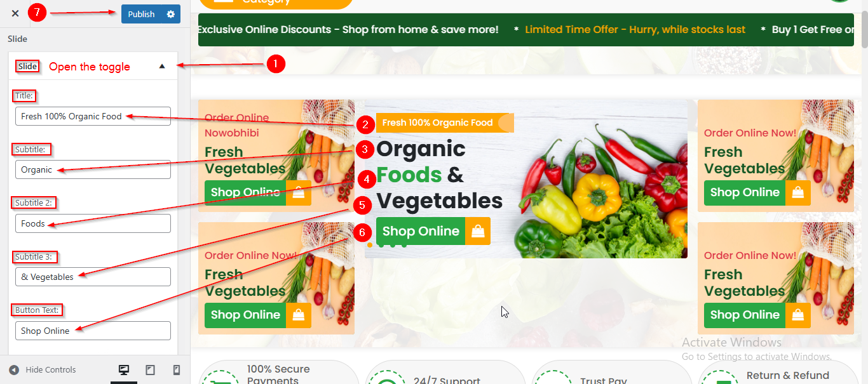Click the preview vertical scrollbar
Viewport: 868px width, 384px height.
click(x=864, y=190)
